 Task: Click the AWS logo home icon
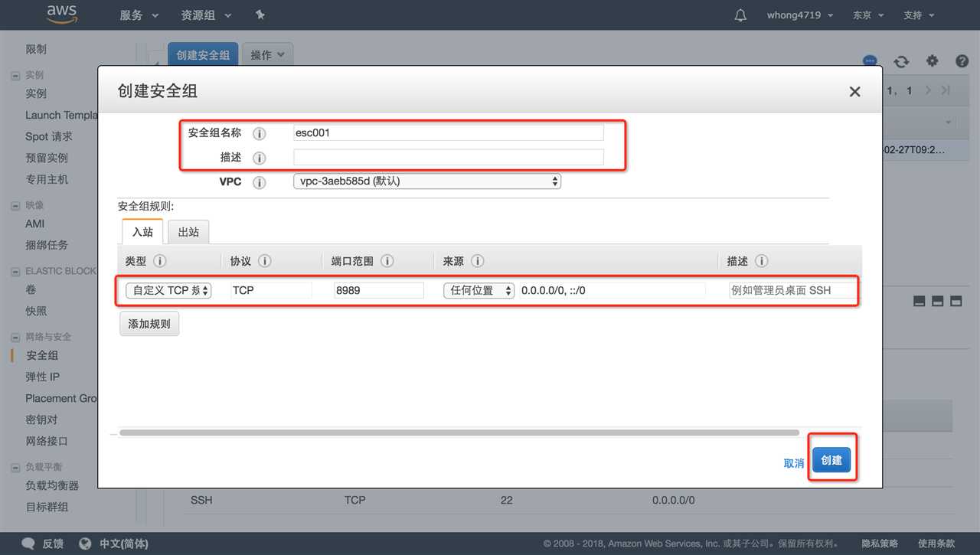click(x=62, y=15)
